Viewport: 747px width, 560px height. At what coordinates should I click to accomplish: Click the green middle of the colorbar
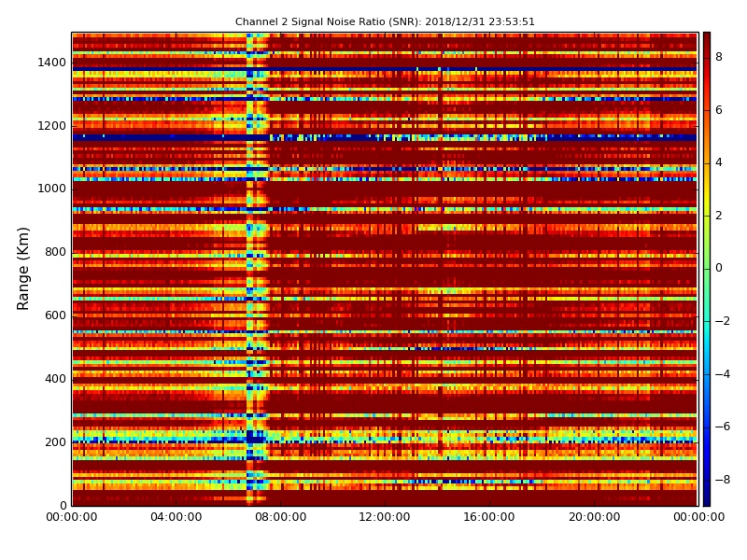(x=707, y=269)
